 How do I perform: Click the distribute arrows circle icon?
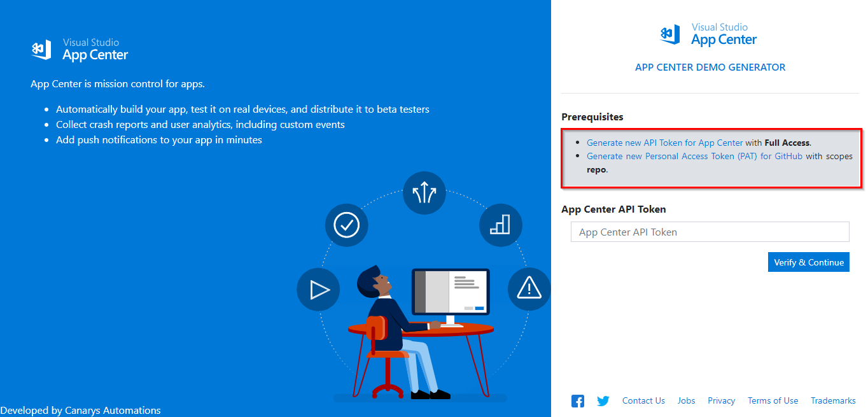(424, 193)
